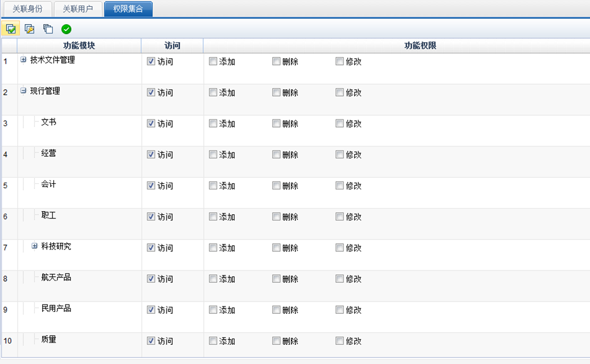This screenshot has width=590, height=364.
Task: Select the 权限集合 tab
Action: [x=128, y=9]
